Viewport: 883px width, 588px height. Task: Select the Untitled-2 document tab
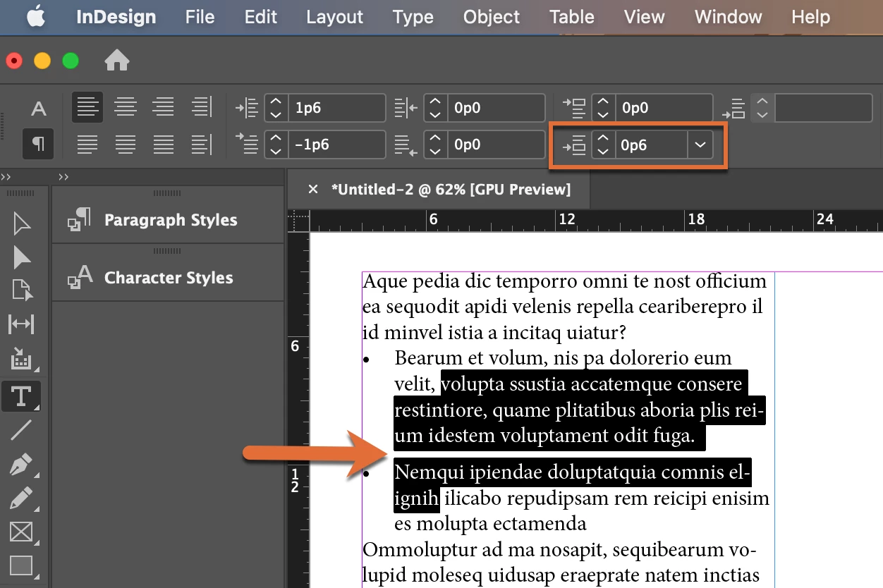pyautogui.click(x=451, y=189)
